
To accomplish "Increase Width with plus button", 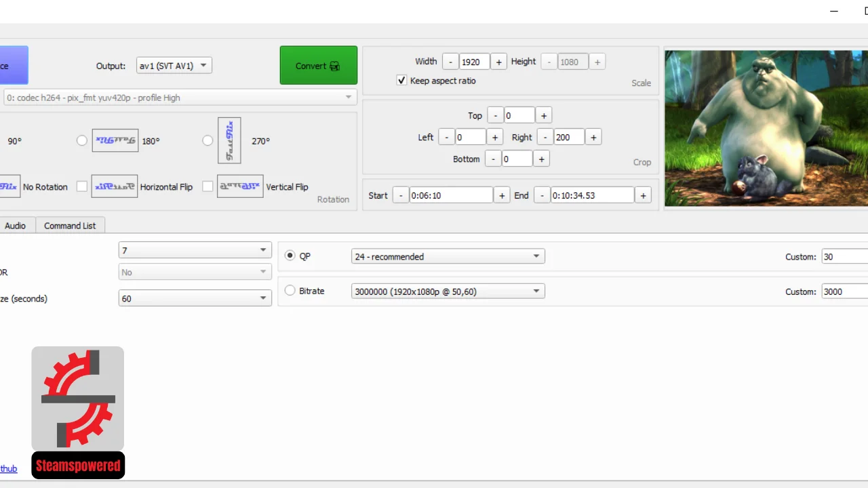I will [498, 62].
